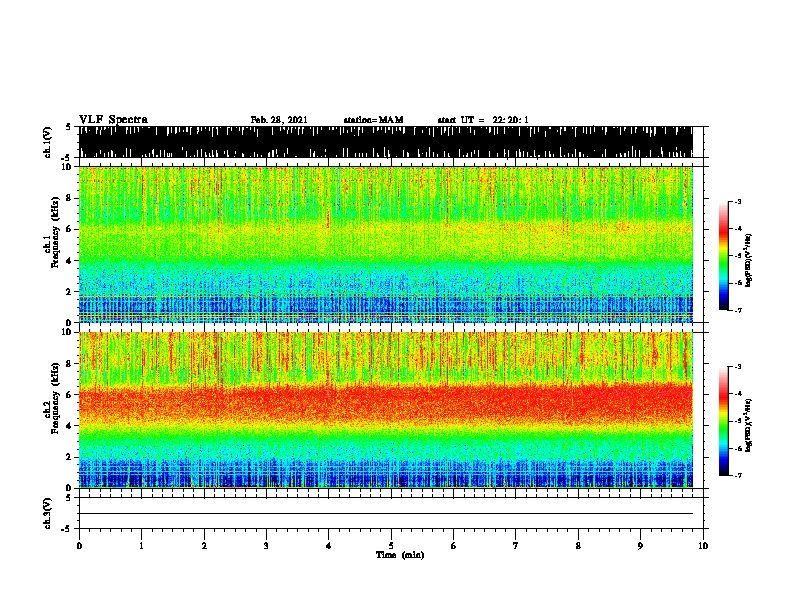Select the ch.1 black voltage waveform panel
Screen dimensions: 792x612
click(x=385, y=142)
